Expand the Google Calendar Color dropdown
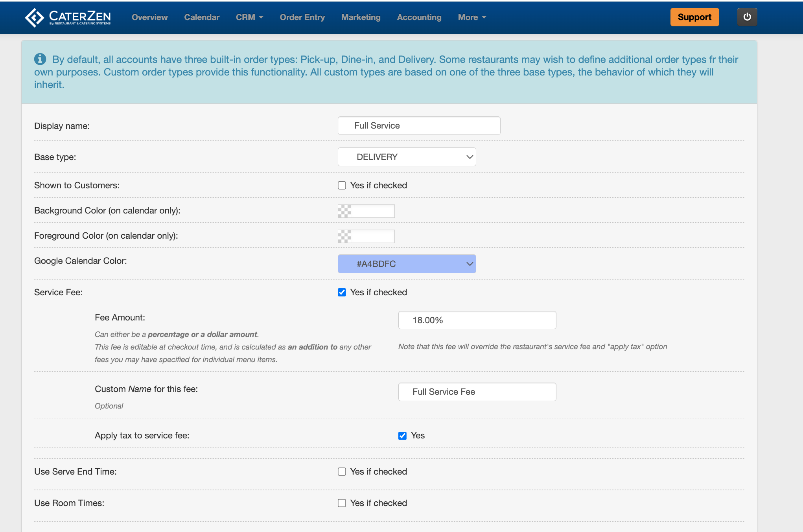Screen dimensions: 803x532 click(407, 264)
